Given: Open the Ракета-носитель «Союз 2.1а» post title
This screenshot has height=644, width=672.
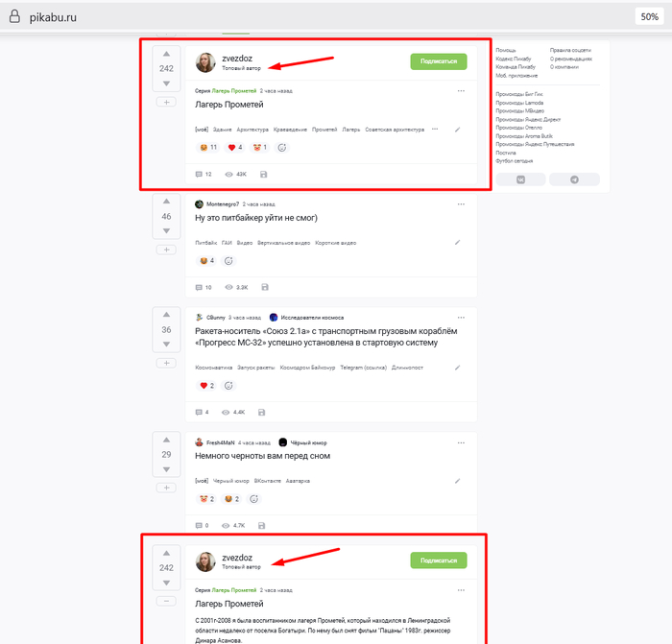Looking at the screenshot, I should coord(325,337).
